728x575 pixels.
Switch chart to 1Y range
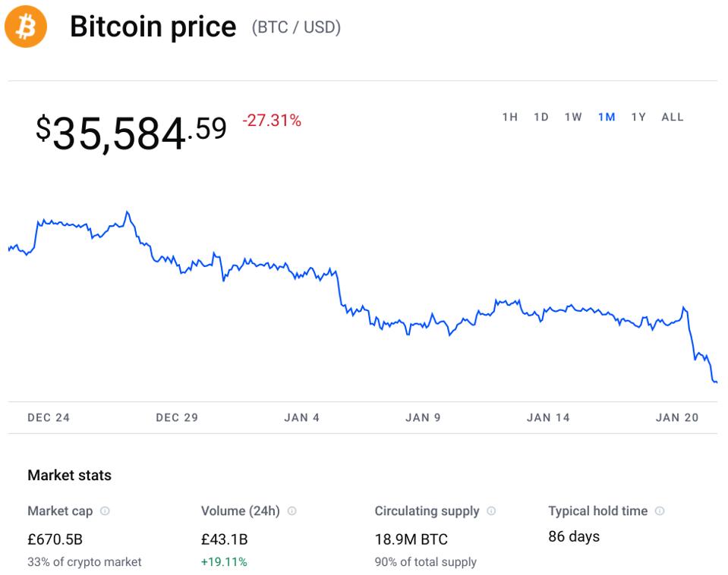coord(639,117)
